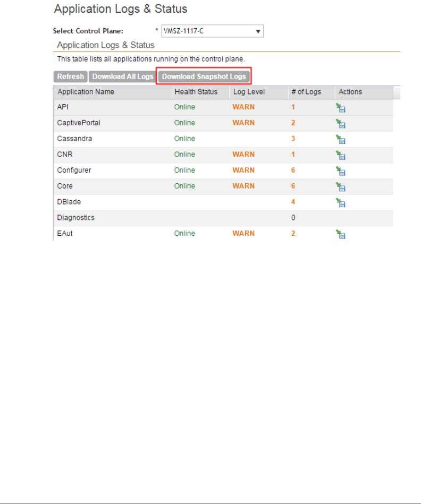This screenshot has width=421, height=504.
Task: Download logs icon for API row
Action: coord(340,108)
